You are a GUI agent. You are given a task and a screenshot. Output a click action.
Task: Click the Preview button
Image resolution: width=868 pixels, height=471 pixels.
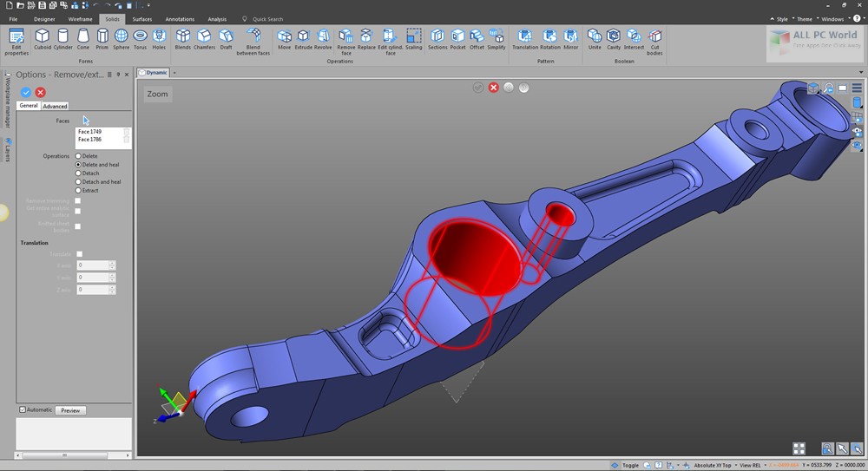[x=70, y=410]
